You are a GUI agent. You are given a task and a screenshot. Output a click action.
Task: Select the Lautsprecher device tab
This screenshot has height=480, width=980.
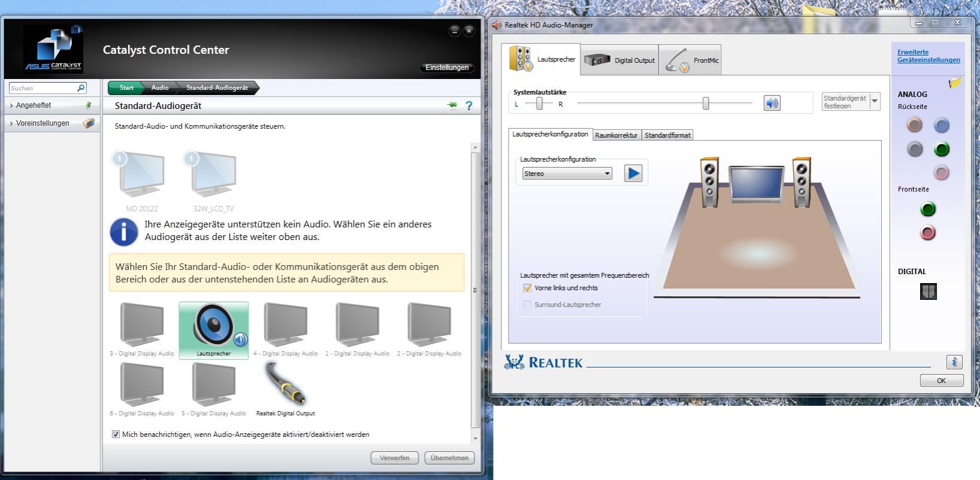544,59
